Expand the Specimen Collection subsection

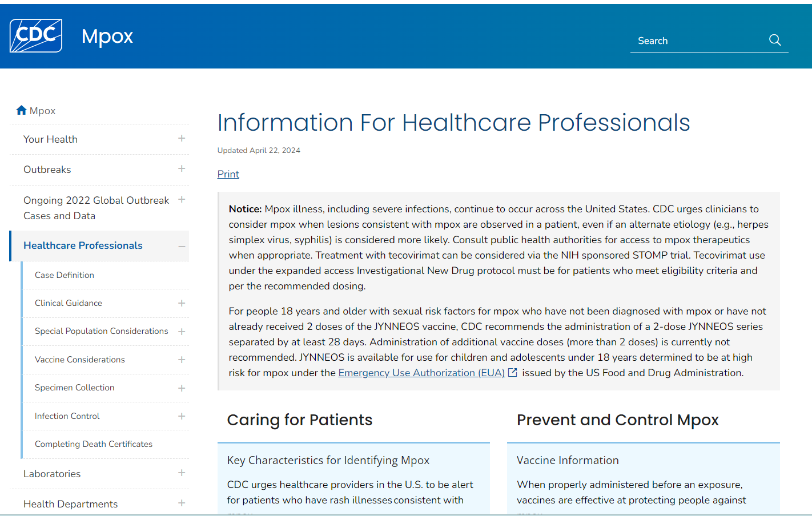[182, 388]
